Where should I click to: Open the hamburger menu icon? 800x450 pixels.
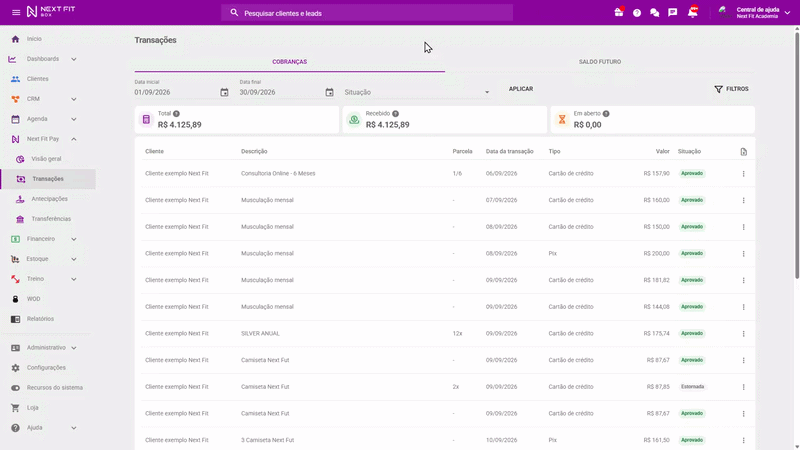click(16, 12)
